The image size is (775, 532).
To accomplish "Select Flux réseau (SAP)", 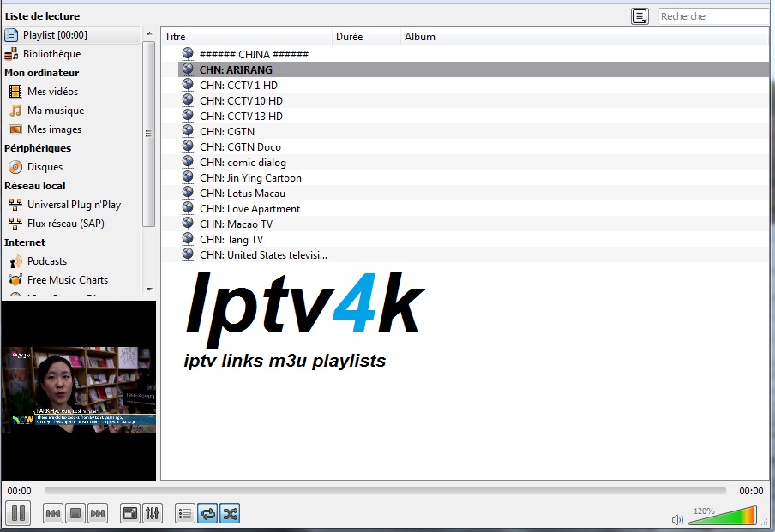I will (x=66, y=224).
